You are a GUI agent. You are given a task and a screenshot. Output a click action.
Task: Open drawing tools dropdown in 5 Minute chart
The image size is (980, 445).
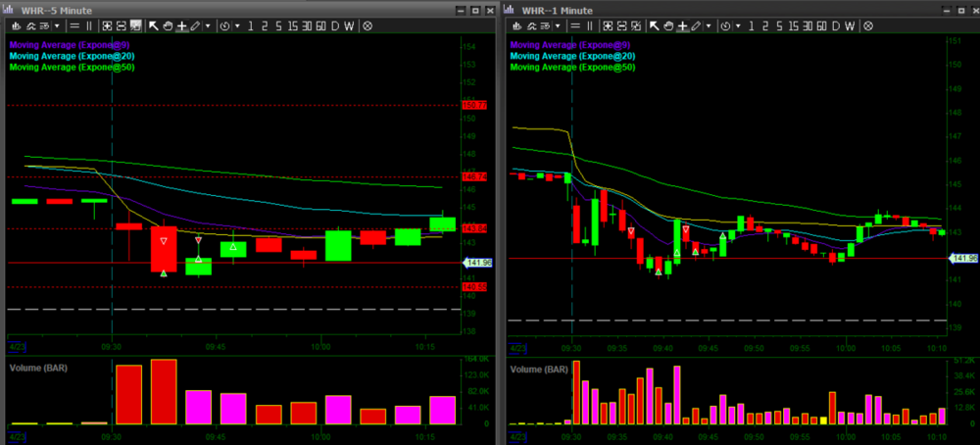tap(207, 25)
